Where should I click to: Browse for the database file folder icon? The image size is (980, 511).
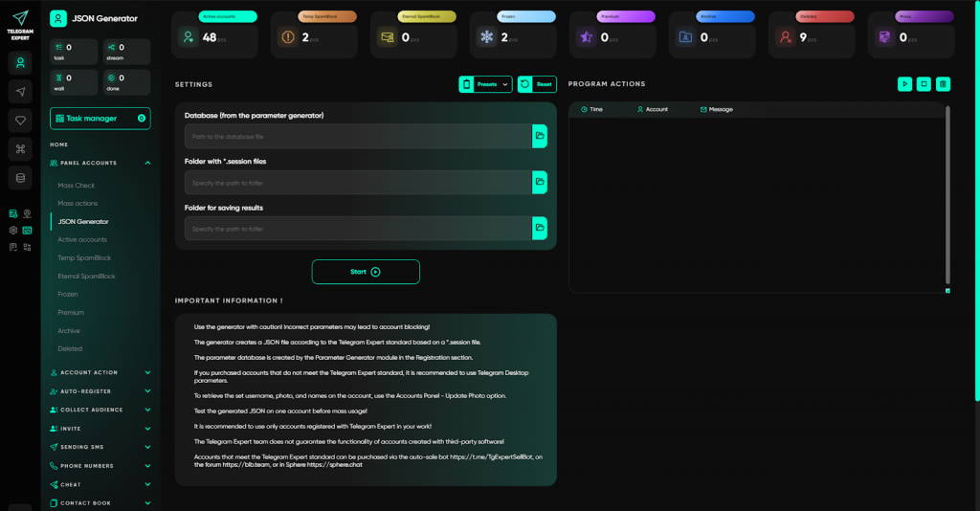(x=540, y=137)
